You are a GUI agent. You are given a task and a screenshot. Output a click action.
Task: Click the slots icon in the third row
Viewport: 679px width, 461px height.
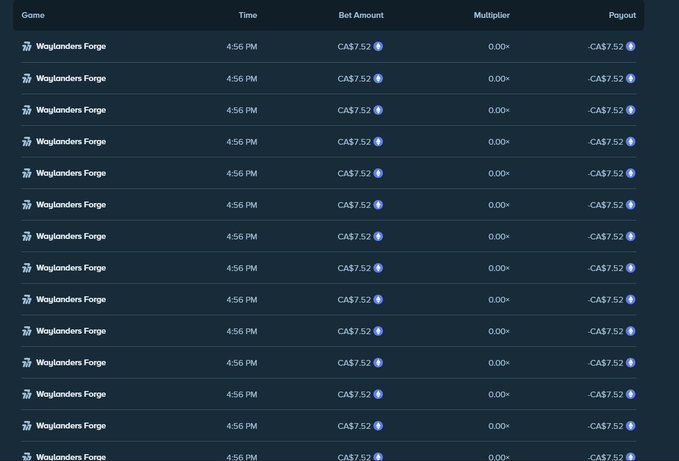click(27, 110)
